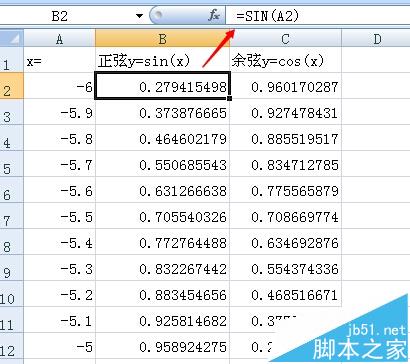Select column D header
This screenshot has height=364, width=410.
[x=376, y=38]
